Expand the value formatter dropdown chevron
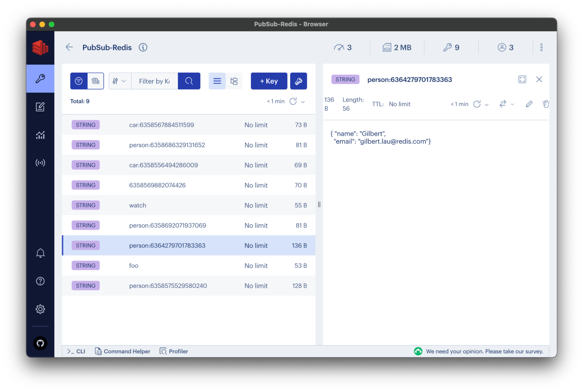 coord(512,104)
